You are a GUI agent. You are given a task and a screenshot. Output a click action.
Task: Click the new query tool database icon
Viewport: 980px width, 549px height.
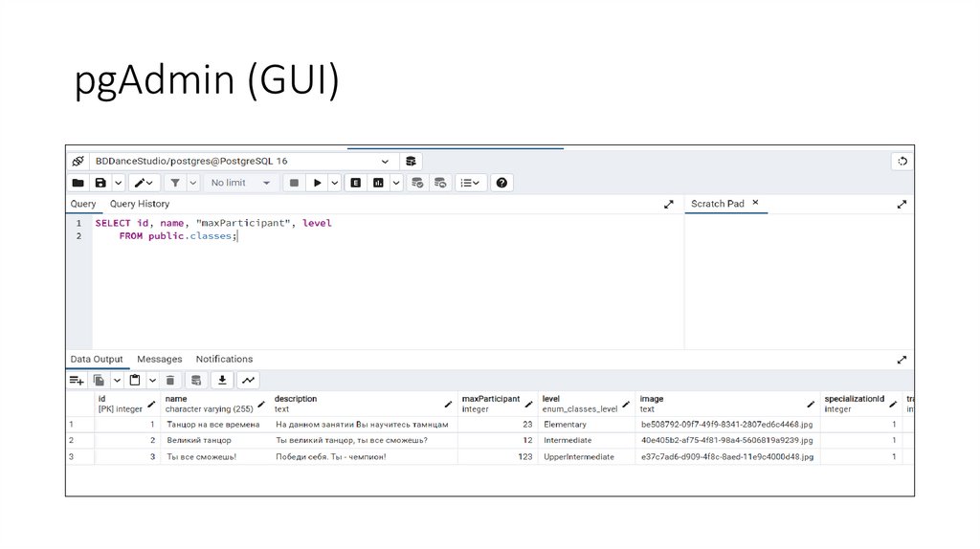[x=411, y=161]
